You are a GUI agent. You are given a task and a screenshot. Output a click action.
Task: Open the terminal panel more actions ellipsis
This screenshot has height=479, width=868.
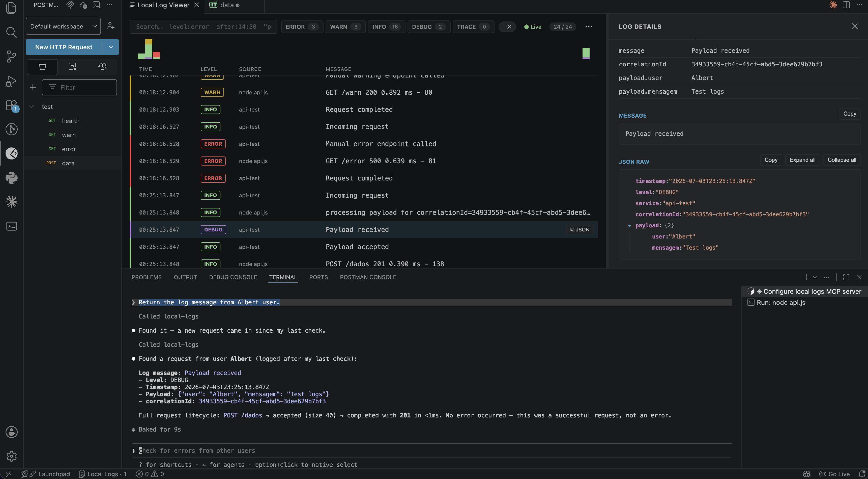(x=827, y=277)
